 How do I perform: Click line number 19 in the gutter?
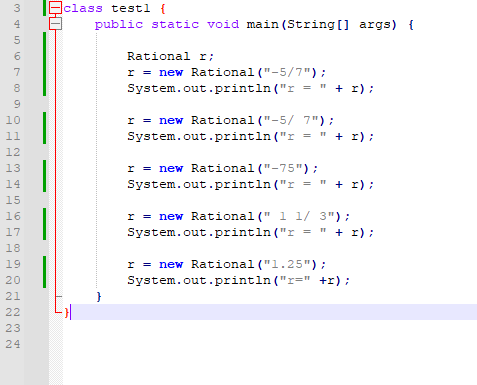click(13, 264)
